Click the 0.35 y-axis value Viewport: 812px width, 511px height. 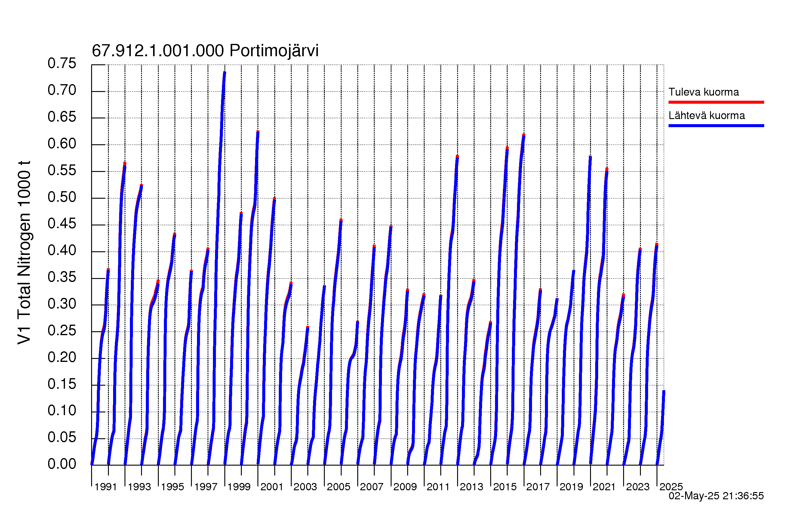(62, 277)
